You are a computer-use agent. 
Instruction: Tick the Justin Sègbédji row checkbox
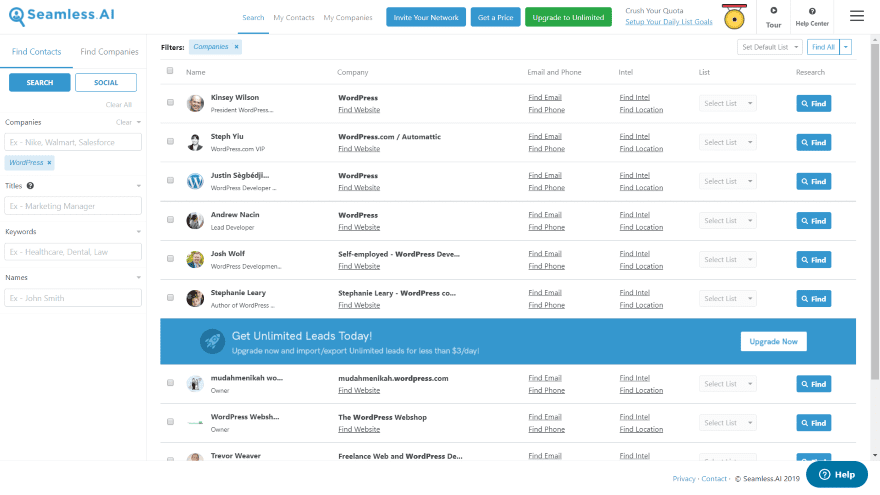pos(170,181)
